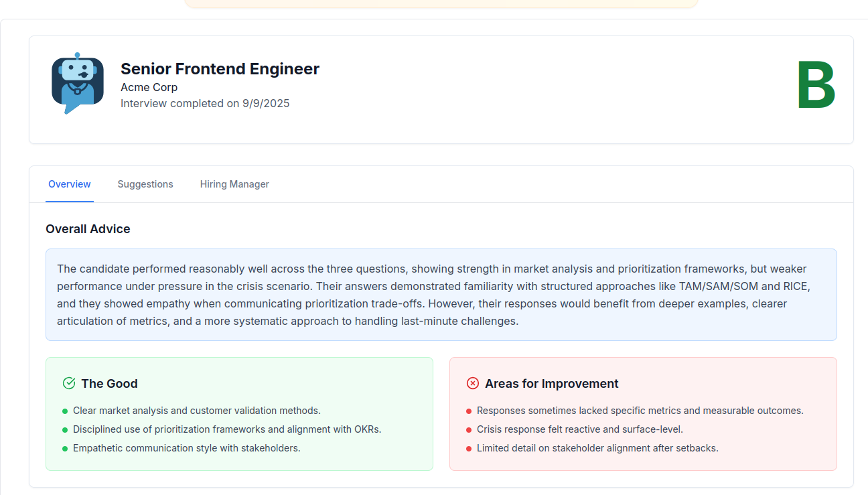The width and height of the screenshot is (868, 495).
Task: Click The Good section card
Action: pos(239,413)
